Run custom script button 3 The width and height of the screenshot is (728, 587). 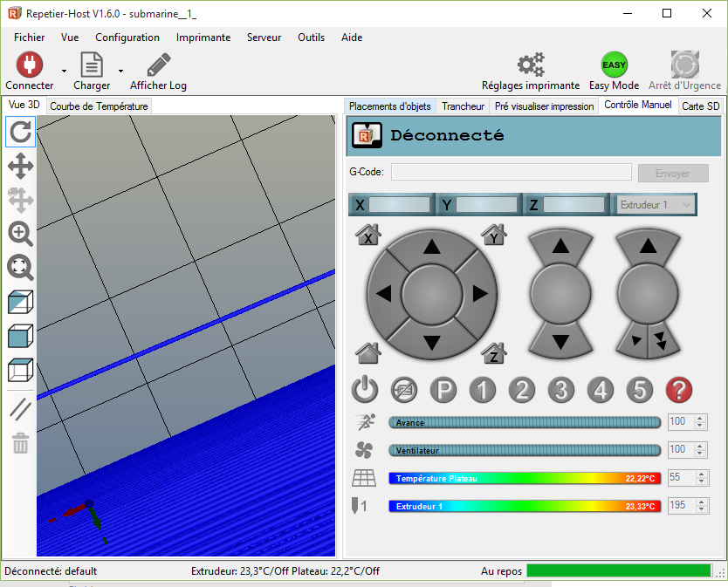(561, 390)
